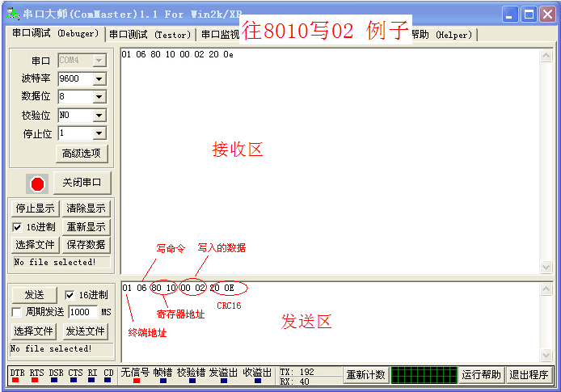Screen dimensions: 561x392
Task: Click the red port status indicator icon
Action: click(37, 183)
